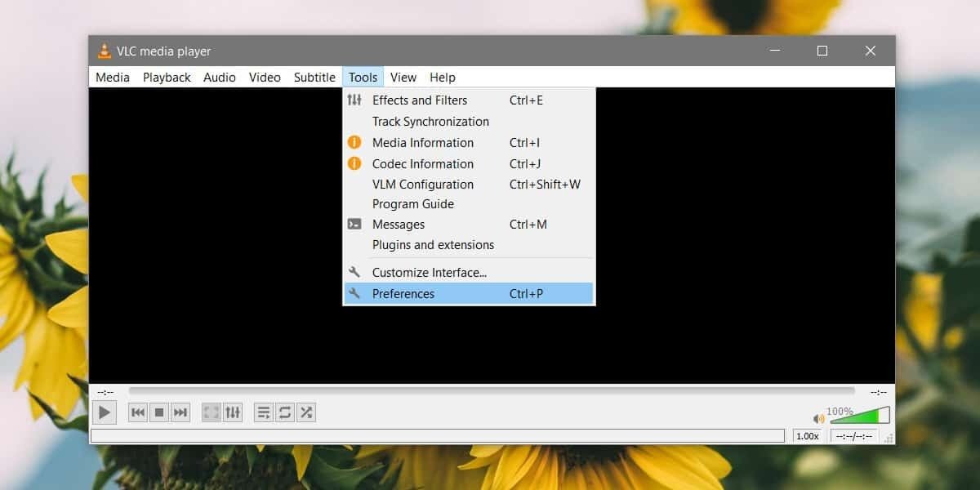Enable random shuffle playback
This screenshot has width=980, height=490.
point(306,412)
